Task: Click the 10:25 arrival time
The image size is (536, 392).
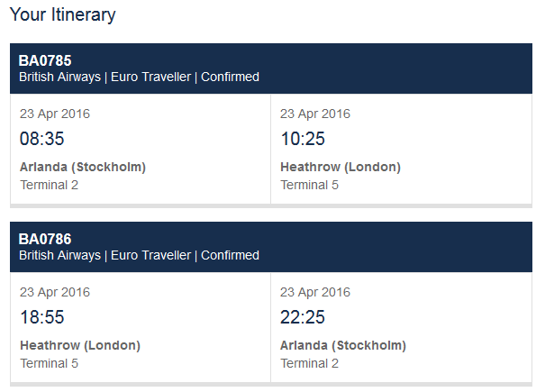Action: pyautogui.click(x=303, y=139)
